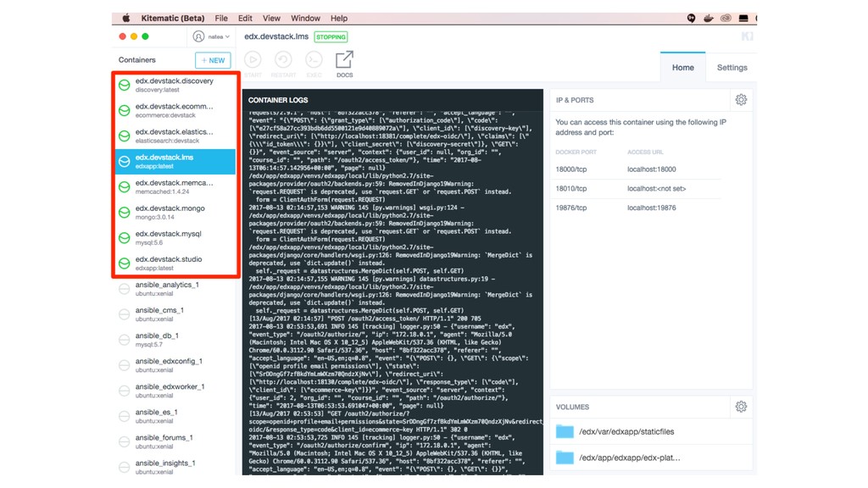Select edx.devstack.ecomm... container

(x=175, y=110)
